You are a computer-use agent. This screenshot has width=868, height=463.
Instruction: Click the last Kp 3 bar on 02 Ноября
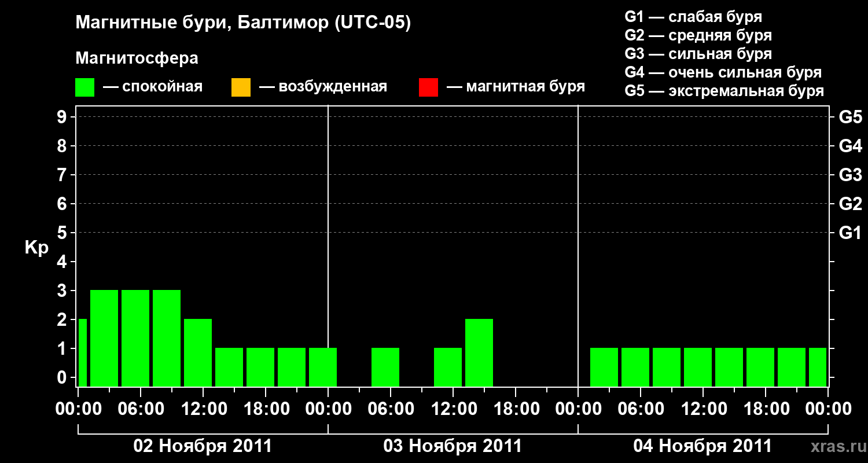167,338
